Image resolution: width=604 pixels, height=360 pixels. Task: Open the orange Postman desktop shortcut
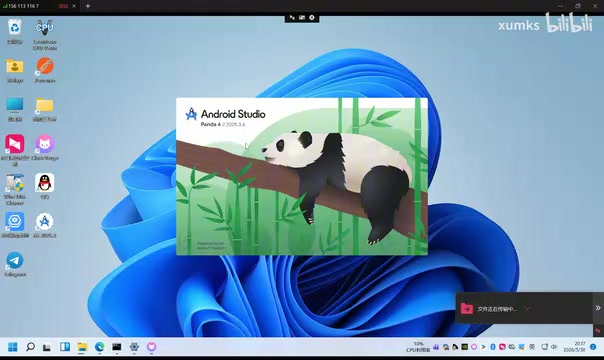(x=45, y=71)
